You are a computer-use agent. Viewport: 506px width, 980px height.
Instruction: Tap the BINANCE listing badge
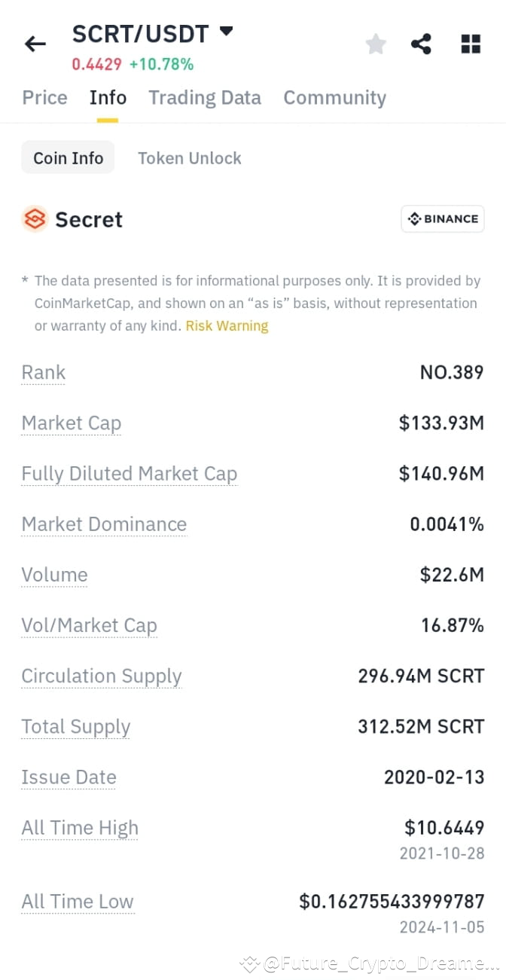(x=442, y=218)
